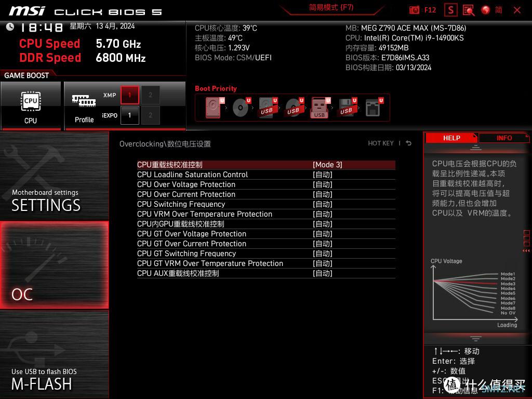The width and height of the screenshot is (532, 399).
Task: Open CPU Loadline Saturation Control value dropdown
Action: coord(323,175)
